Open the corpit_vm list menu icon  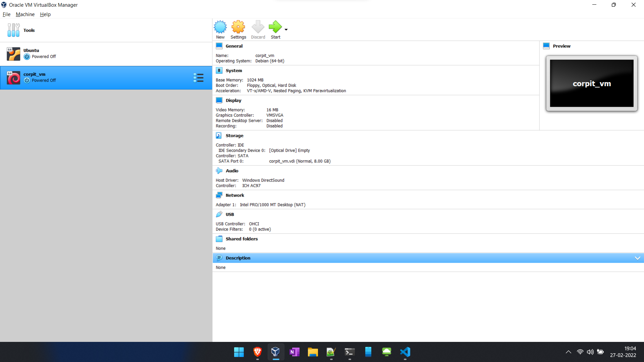click(198, 78)
